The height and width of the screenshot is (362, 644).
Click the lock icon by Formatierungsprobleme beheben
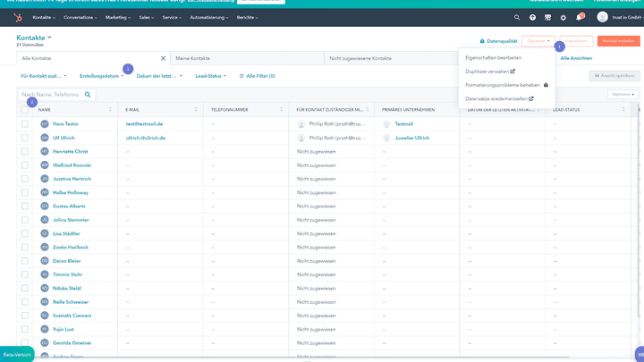pos(546,85)
